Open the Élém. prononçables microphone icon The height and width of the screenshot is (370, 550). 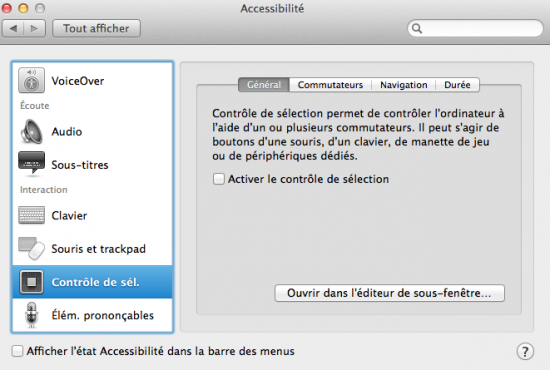click(32, 315)
